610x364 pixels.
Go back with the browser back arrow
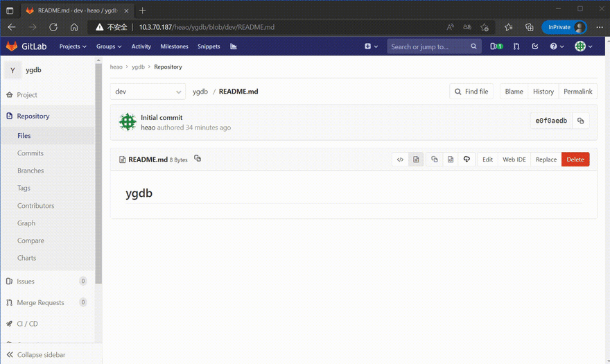tap(12, 27)
